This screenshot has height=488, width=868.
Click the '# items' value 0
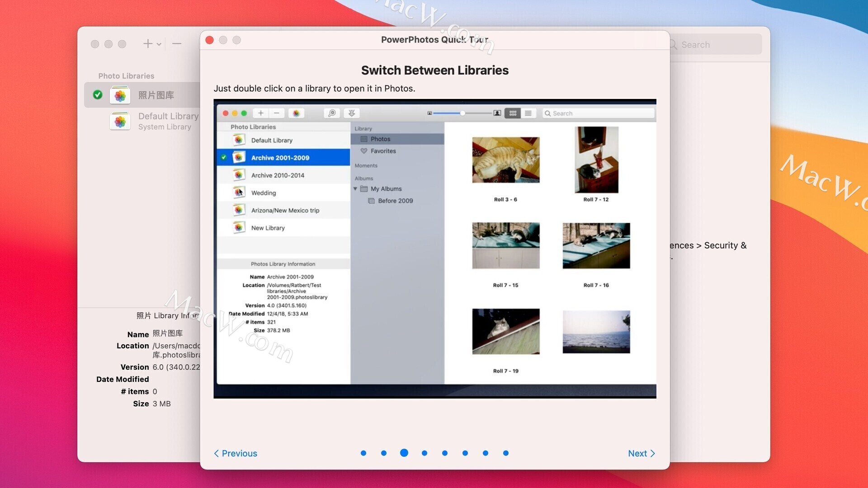point(155,391)
